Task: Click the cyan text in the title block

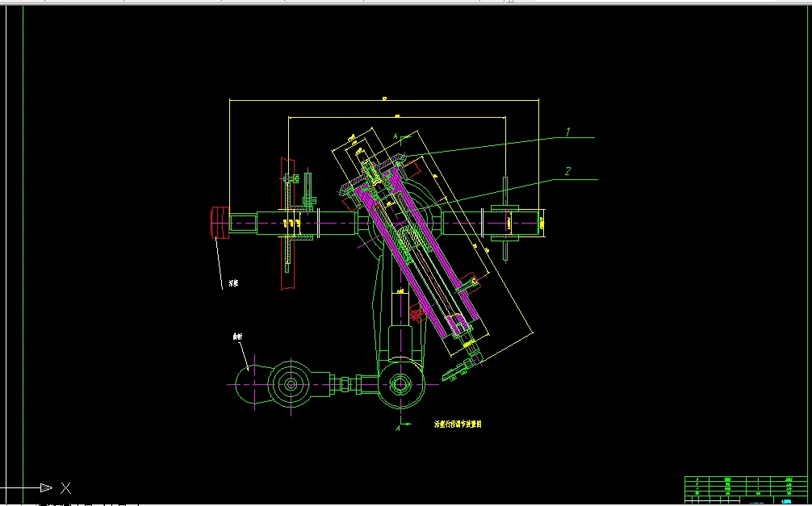Action: (x=786, y=501)
